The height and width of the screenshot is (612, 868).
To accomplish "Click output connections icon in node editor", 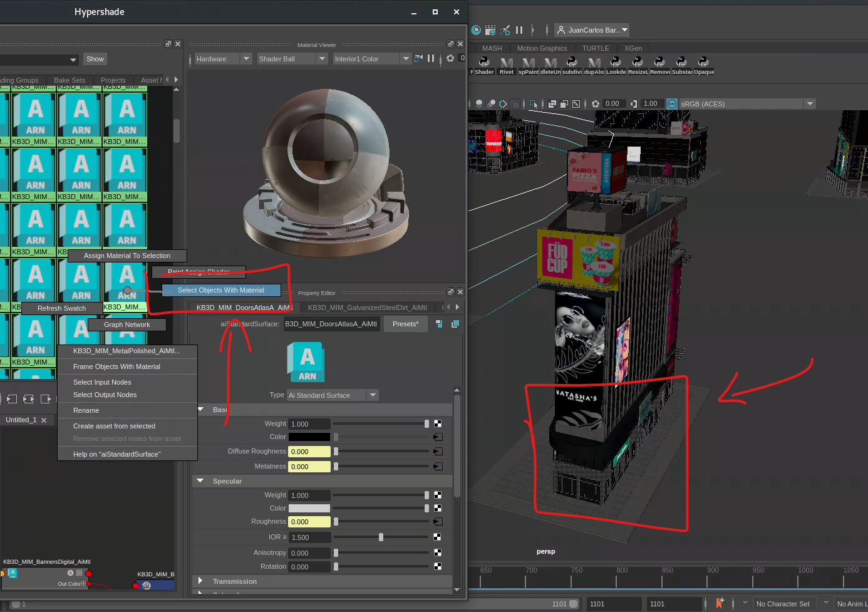I will 45,399.
